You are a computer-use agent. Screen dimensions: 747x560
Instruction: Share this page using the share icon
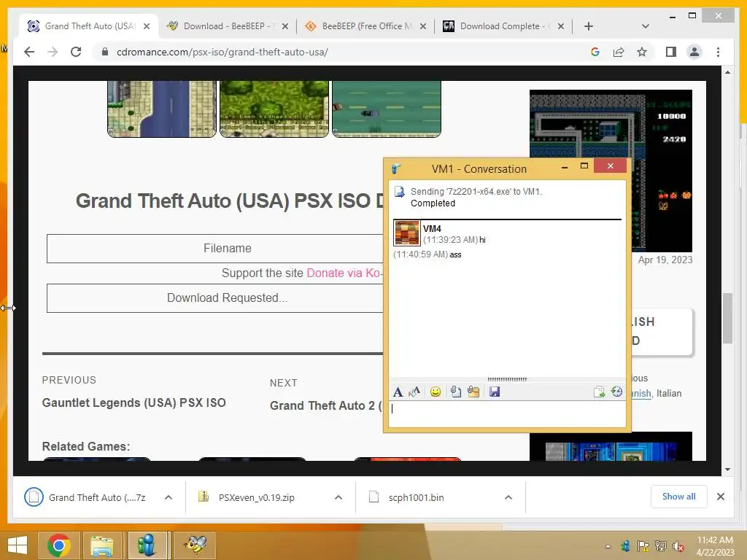[619, 52]
